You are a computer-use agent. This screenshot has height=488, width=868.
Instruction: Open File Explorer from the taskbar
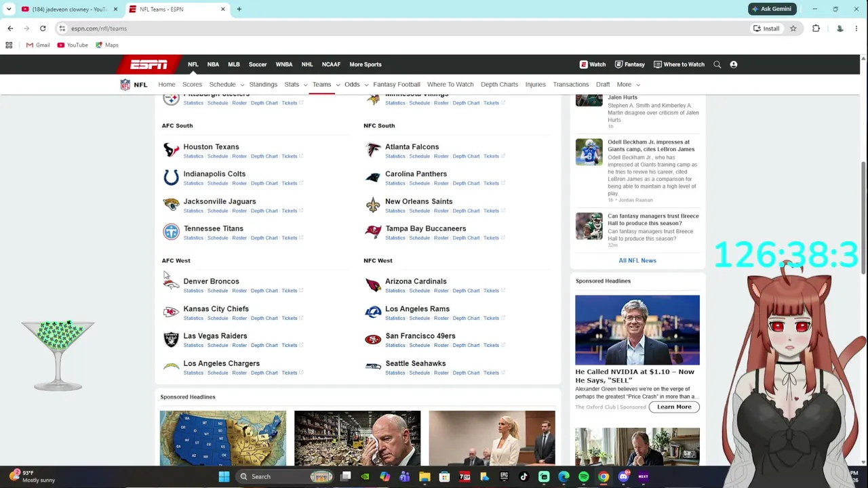coord(425,476)
